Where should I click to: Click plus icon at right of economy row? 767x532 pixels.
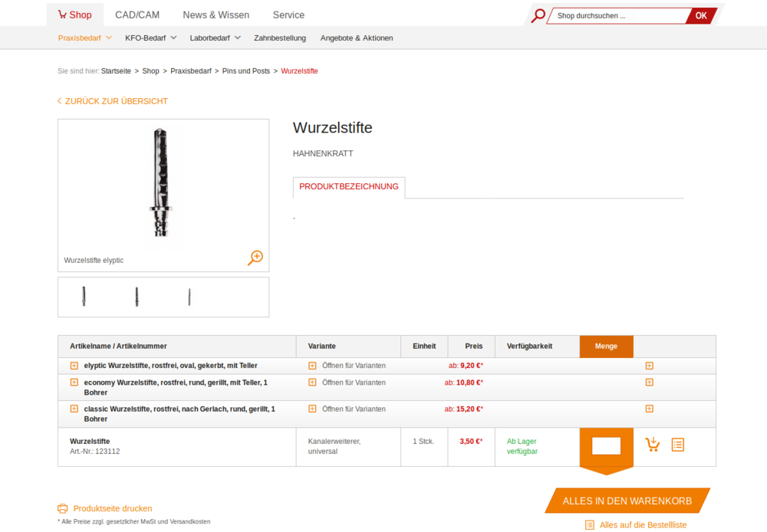point(649,383)
